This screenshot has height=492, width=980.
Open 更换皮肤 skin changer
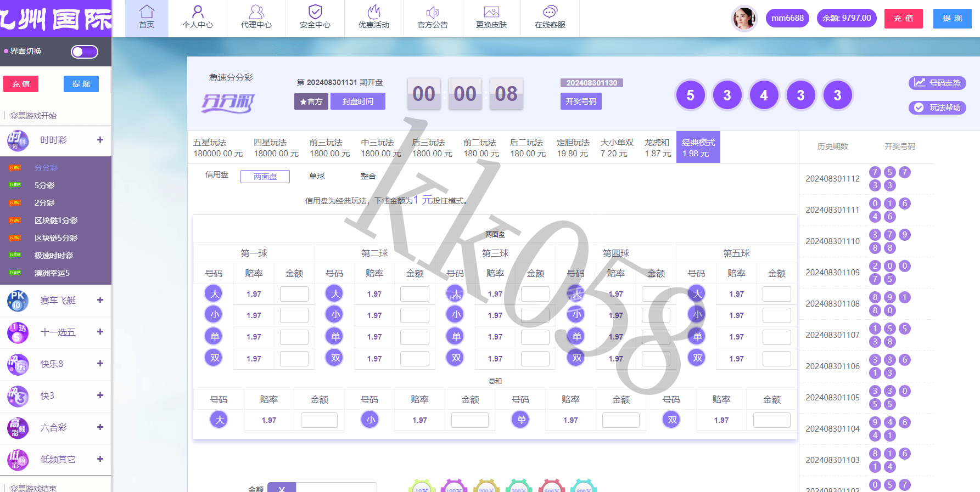point(491,18)
